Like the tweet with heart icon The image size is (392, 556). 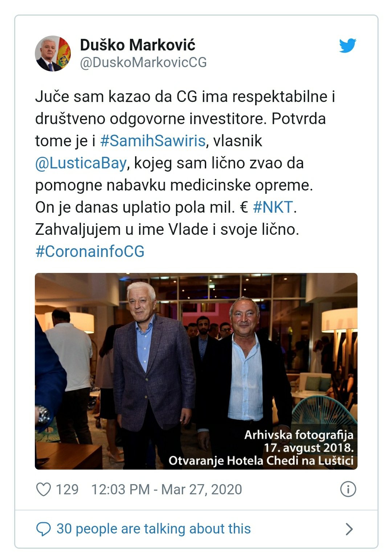[x=44, y=489]
